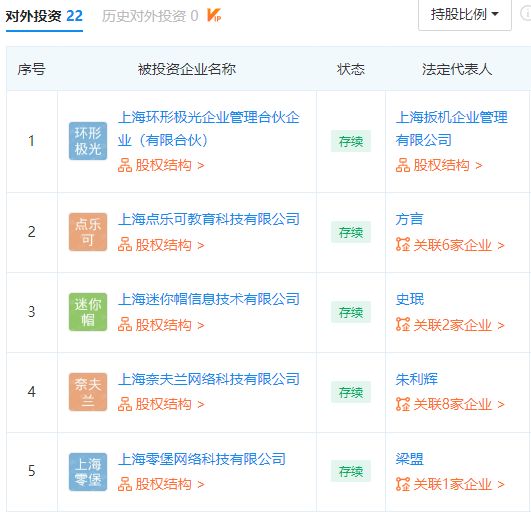Viewport: 531px width, 512px height.
Task: Click the 上海零堡 blue logo icon
Action: tap(88, 472)
